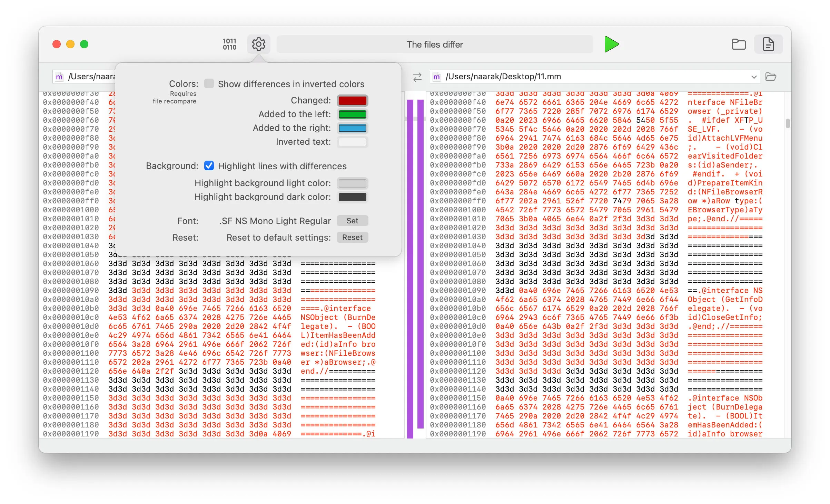The width and height of the screenshot is (830, 504).
Task: Click left pane text 'end.//=========='
Action: (338, 371)
